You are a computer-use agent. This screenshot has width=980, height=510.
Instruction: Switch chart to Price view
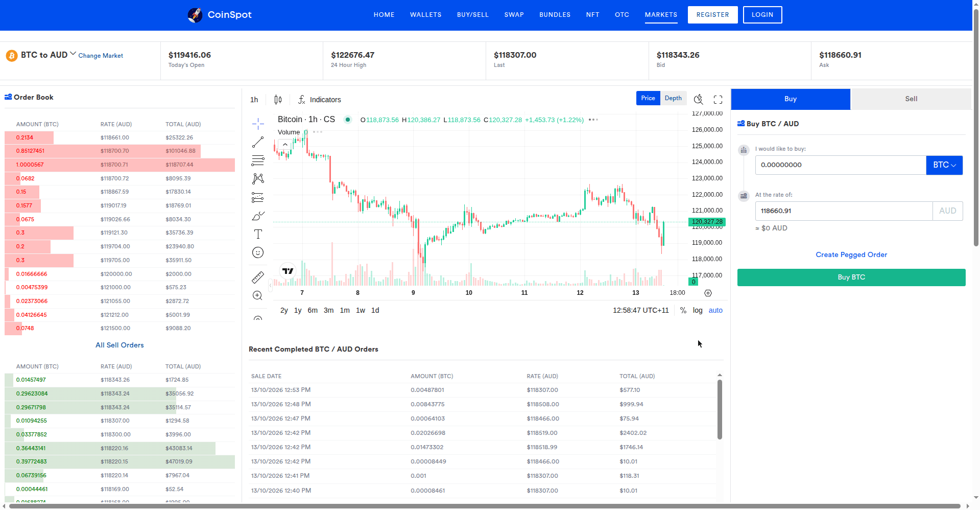coord(648,98)
